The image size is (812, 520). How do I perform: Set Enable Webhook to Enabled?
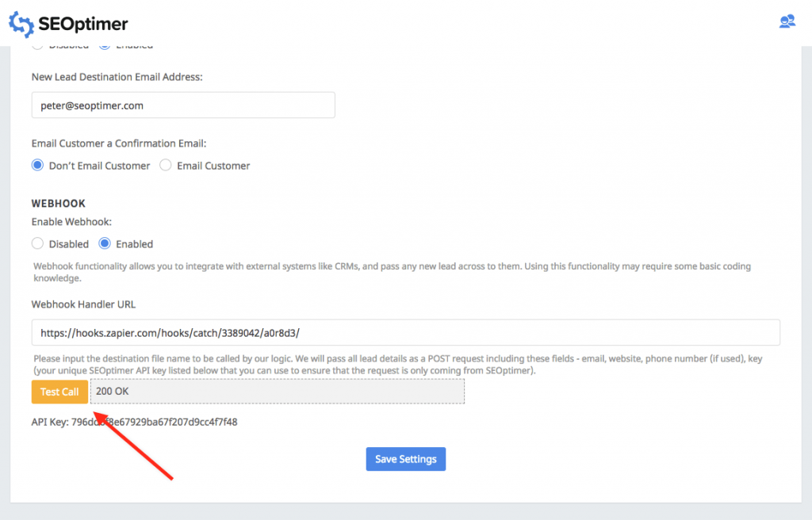(104, 244)
